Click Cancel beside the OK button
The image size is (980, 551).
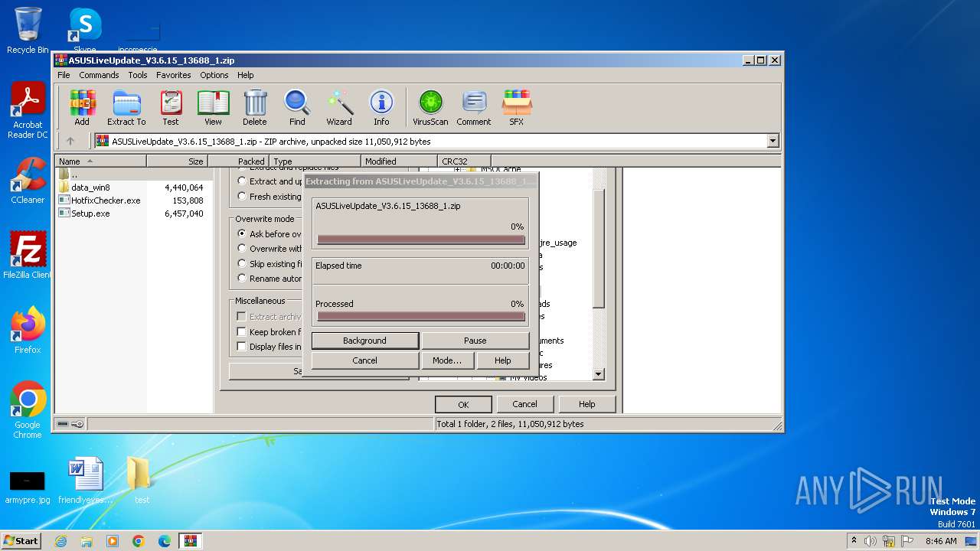pyautogui.click(x=524, y=404)
